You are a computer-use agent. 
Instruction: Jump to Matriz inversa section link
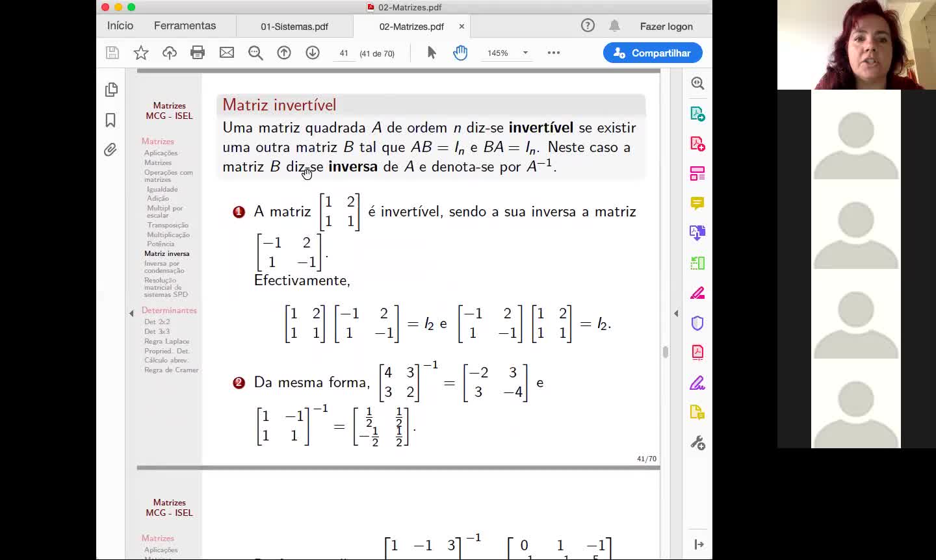tap(167, 254)
